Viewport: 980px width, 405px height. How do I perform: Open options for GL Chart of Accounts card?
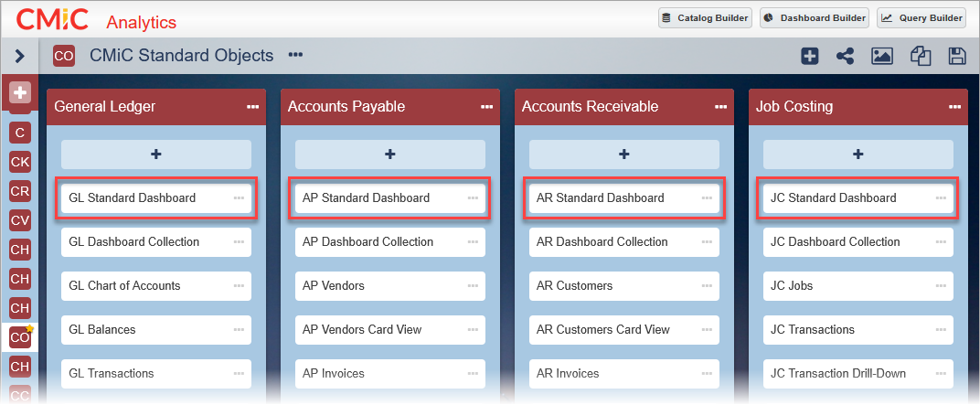[x=239, y=285]
